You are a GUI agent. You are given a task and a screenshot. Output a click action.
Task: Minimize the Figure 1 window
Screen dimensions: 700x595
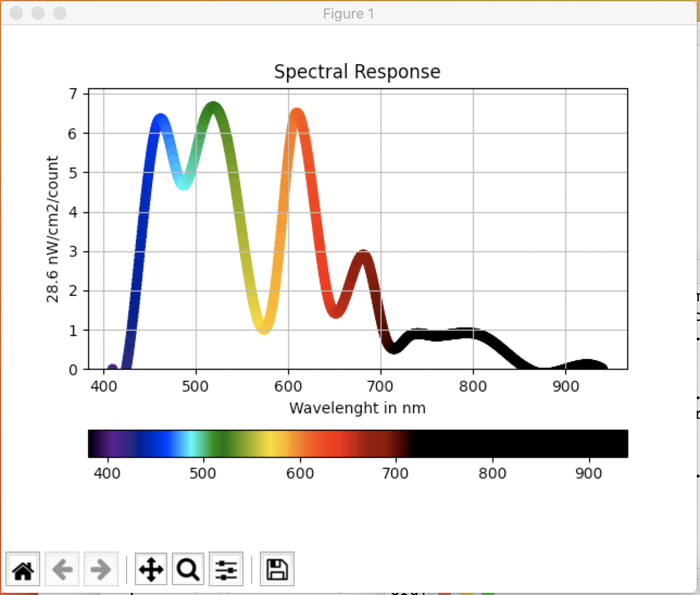coord(37,13)
